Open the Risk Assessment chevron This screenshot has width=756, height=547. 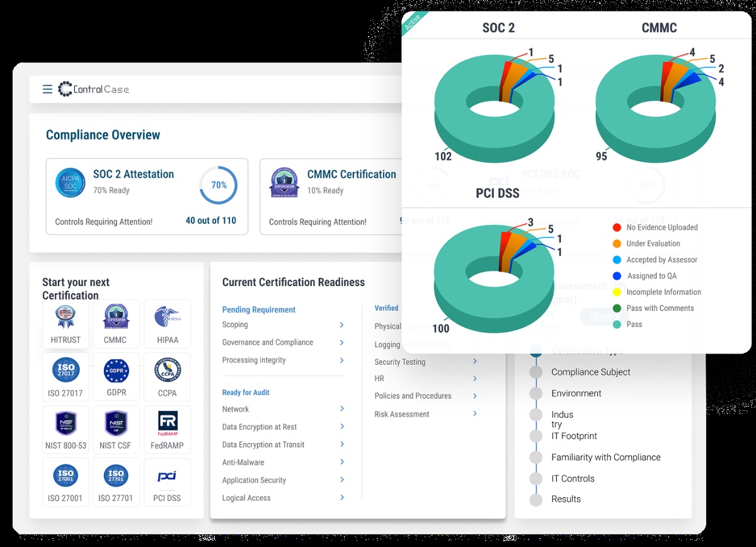pyautogui.click(x=475, y=413)
